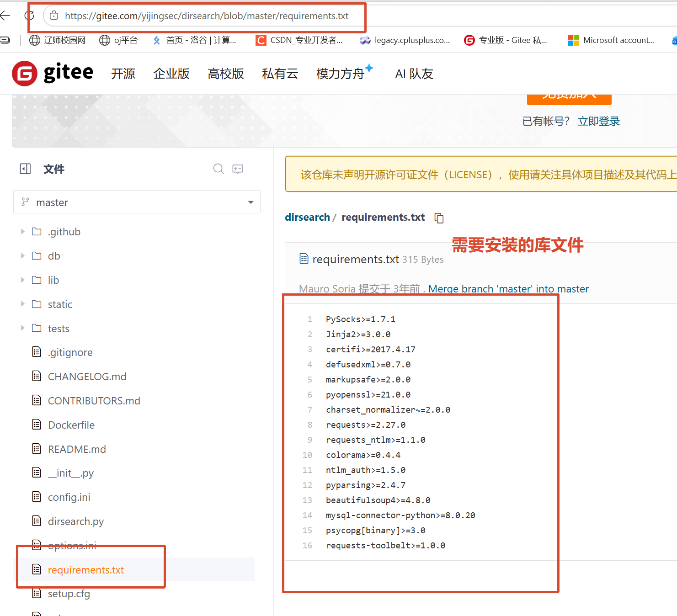Open the 模力方舟 menu item

[341, 74]
